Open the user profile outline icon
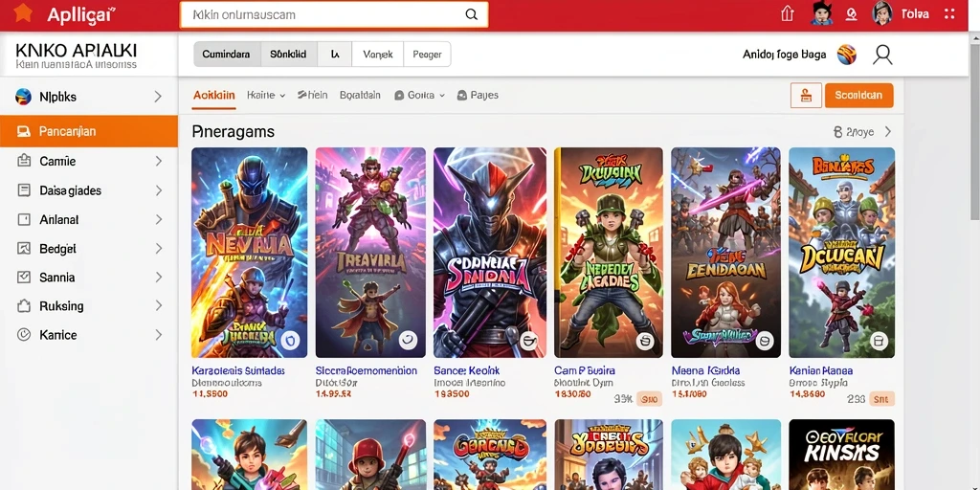This screenshot has height=490, width=980. (x=882, y=55)
